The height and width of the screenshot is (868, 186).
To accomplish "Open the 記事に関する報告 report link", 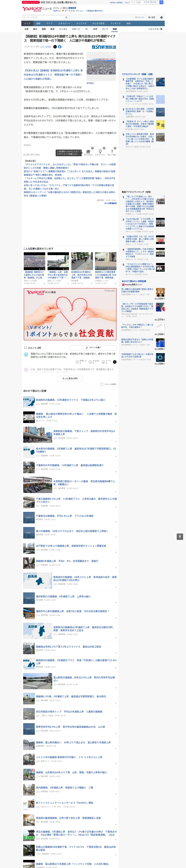I will pyautogui.click(x=32, y=155).
